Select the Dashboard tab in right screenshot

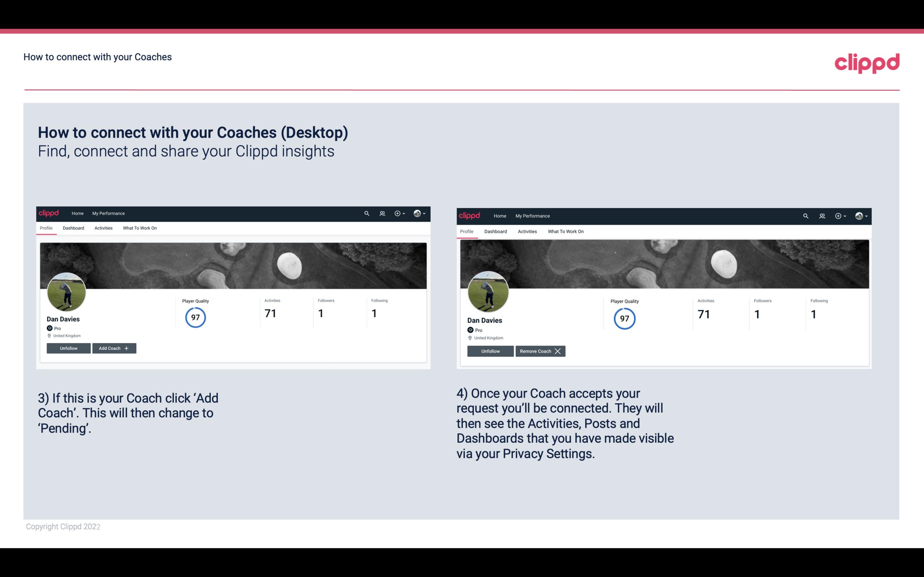point(496,231)
